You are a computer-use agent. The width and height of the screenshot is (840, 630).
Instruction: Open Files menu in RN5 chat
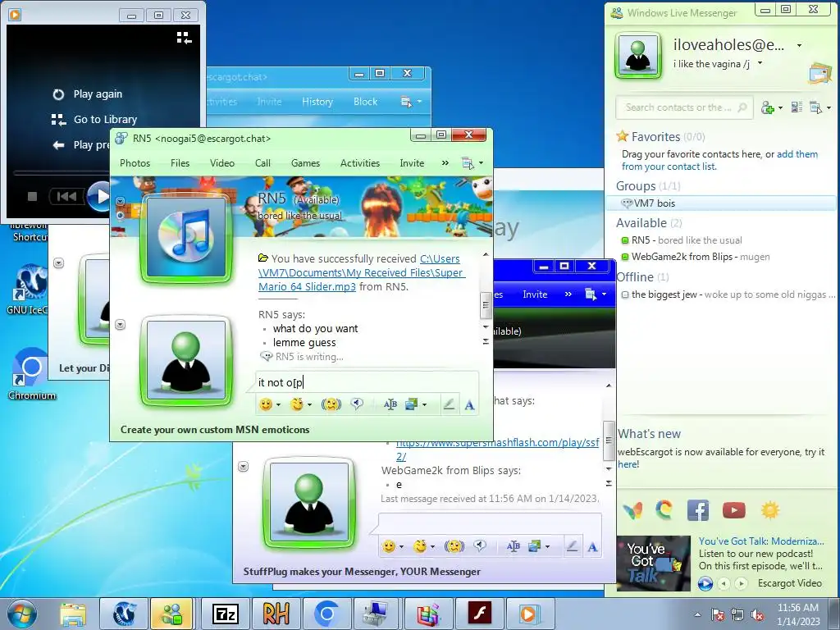(x=180, y=163)
